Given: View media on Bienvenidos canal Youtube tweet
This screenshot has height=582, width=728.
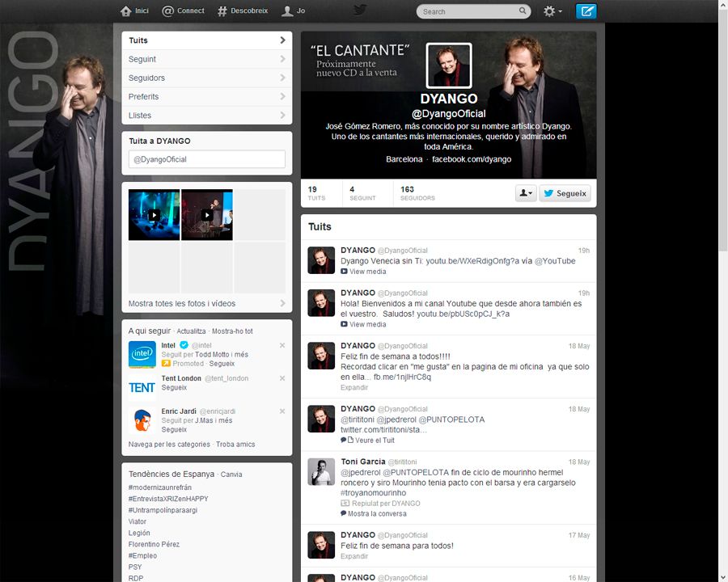Looking at the screenshot, I should [363, 324].
